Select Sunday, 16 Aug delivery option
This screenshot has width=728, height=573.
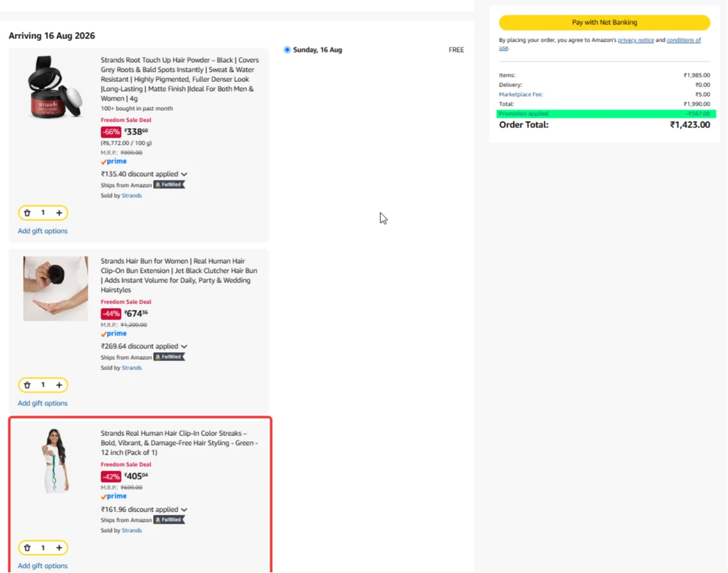[287, 50]
